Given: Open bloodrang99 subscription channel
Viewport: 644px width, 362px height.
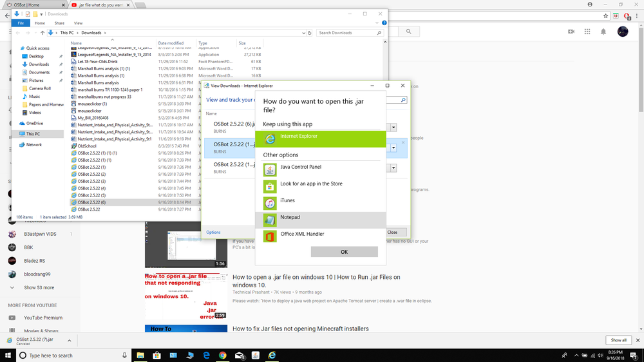Looking at the screenshot, I should (x=37, y=274).
